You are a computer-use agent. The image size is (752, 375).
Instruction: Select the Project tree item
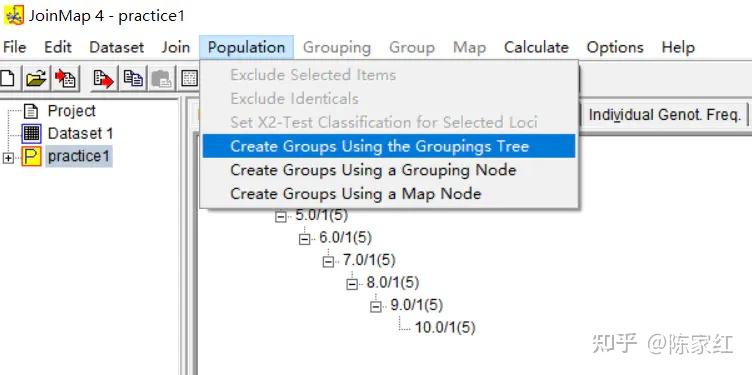click(x=71, y=111)
